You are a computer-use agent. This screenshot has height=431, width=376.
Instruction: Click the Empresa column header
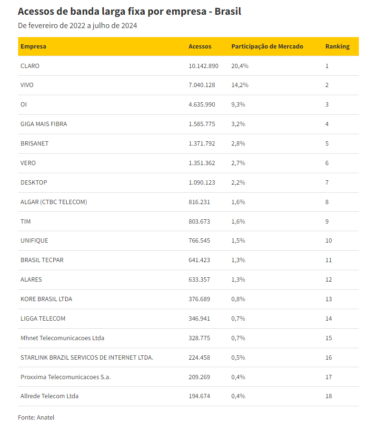(33, 46)
